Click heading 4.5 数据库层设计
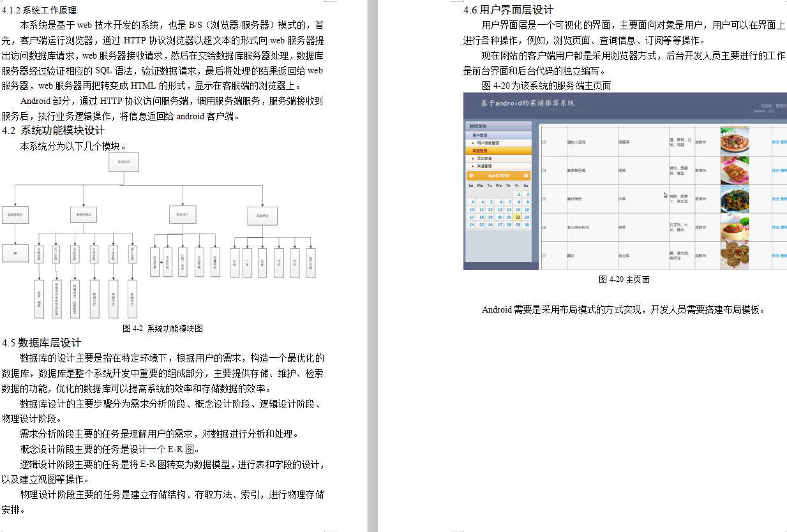 click(x=41, y=343)
